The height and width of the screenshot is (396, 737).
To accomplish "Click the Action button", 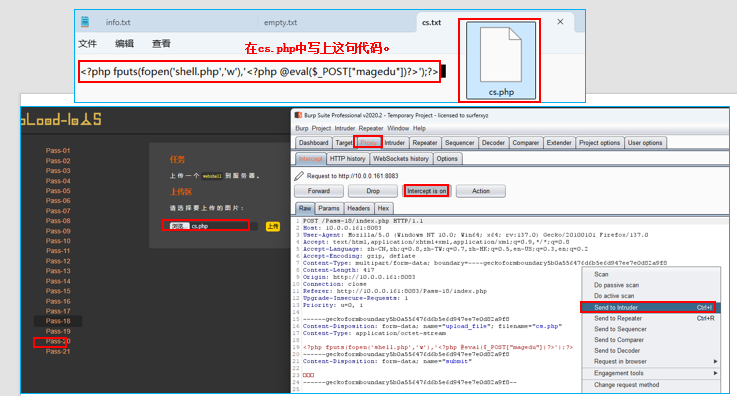I will 480,191.
